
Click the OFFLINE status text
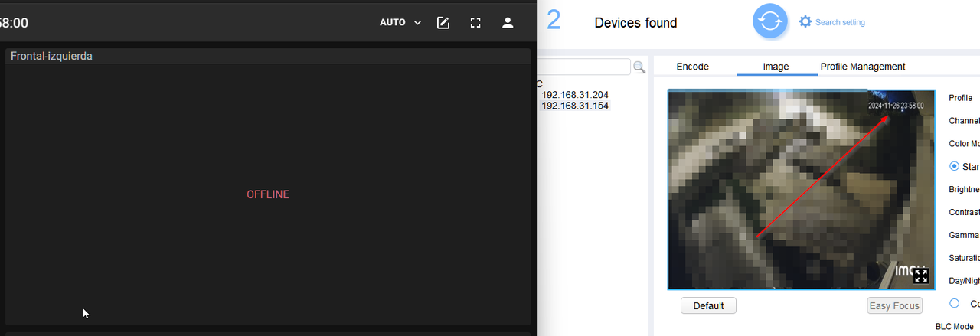click(268, 194)
